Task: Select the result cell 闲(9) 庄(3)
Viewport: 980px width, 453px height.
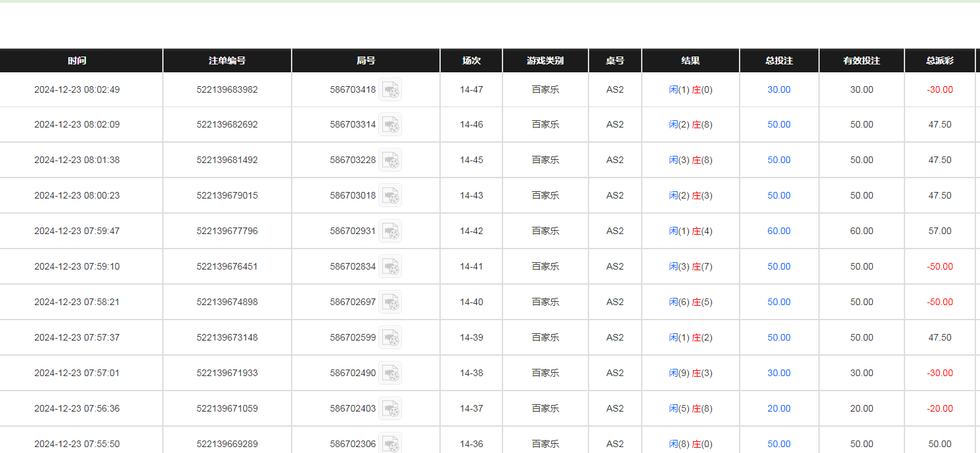Action: pos(690,373)
